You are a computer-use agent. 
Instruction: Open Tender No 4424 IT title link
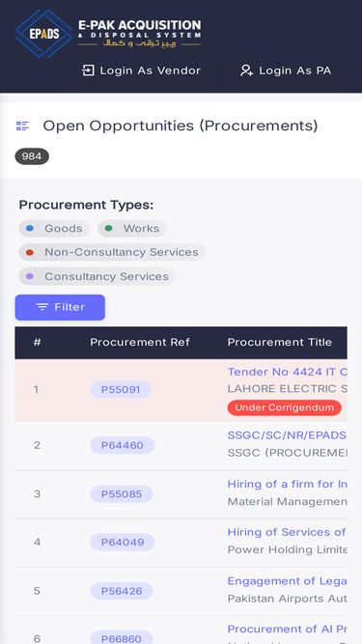288,372
